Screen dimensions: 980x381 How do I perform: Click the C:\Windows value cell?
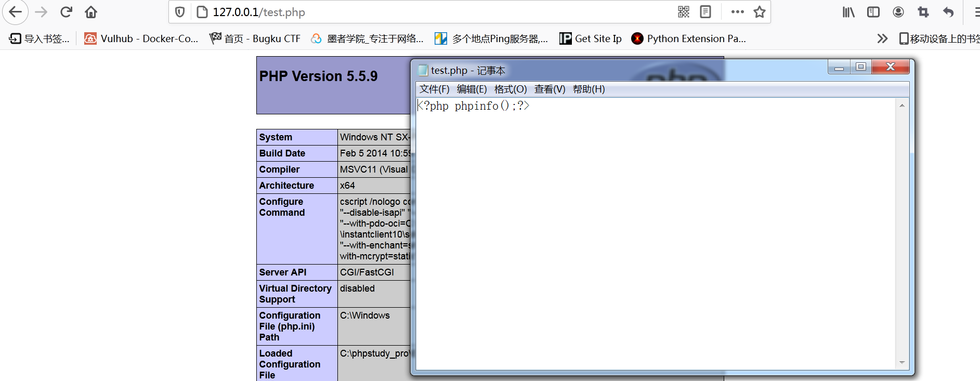click(x=364, y=316)
